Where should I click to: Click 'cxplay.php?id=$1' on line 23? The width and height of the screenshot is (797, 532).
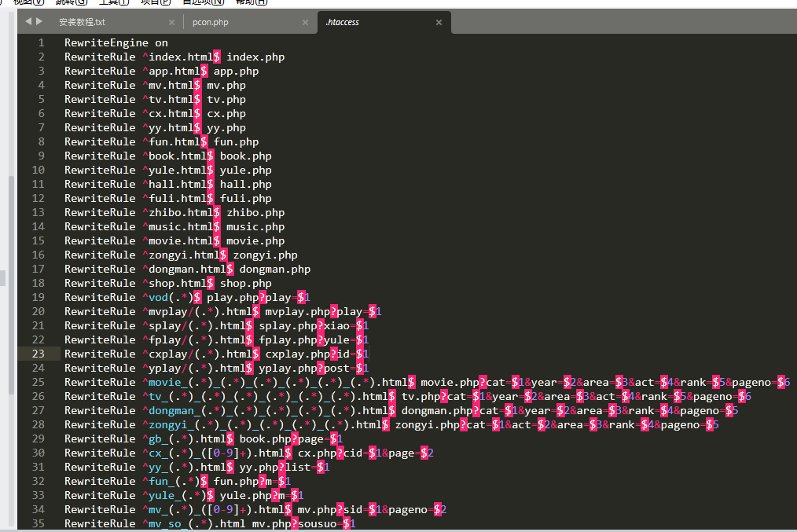[x=318, y=354]
